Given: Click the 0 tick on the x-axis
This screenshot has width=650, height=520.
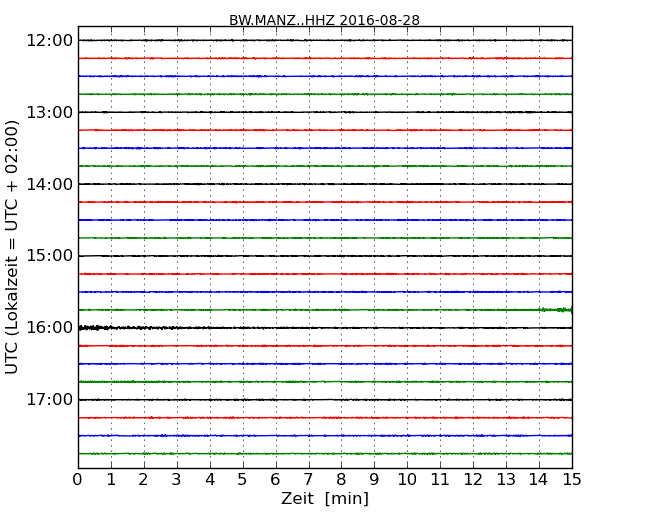Looking at the screenshot, I should [78, 480].
